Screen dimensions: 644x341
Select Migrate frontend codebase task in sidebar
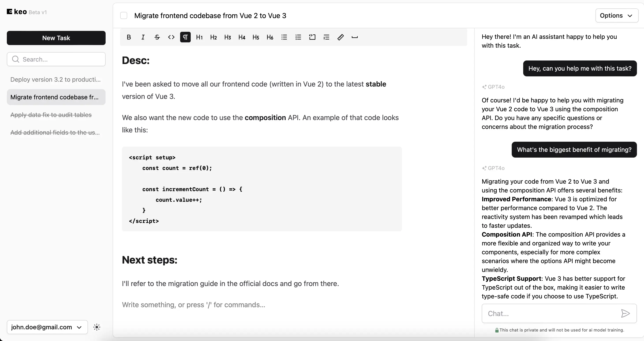[x=56, y=97]
